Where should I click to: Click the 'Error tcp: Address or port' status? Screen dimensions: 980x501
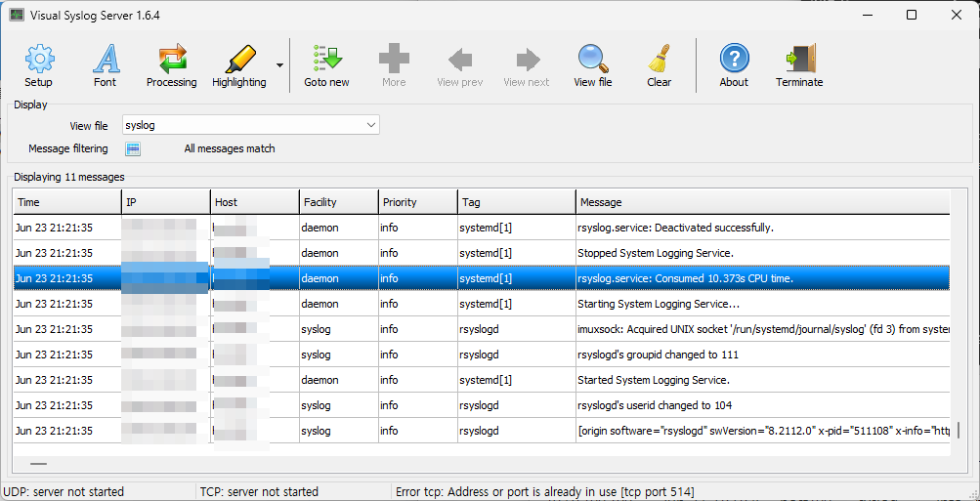click(545, 492)
